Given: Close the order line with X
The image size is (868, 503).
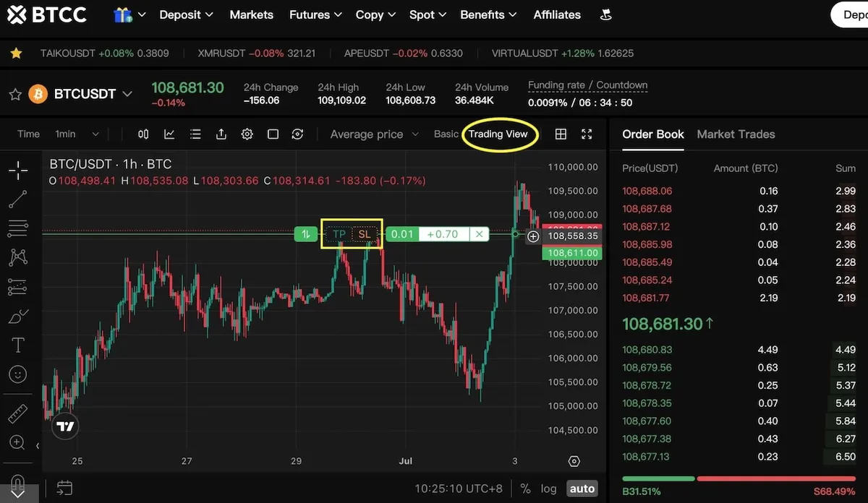Looking at the screenshot, I should (x=478, y=234).
